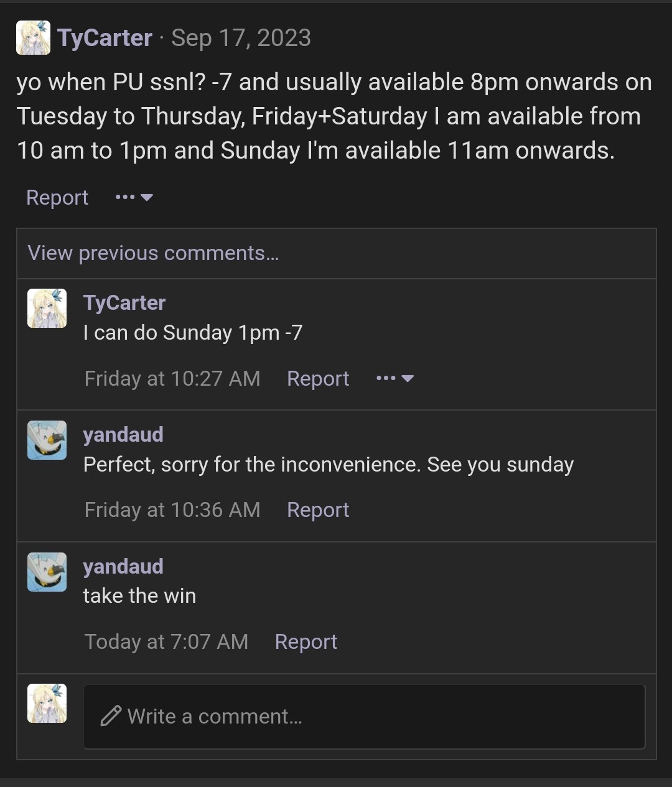Image resolution: width=672 pixels, height=787 pixels.
Task: Open TyCarter's profile via his username
Action: click(x=105, y=37)
